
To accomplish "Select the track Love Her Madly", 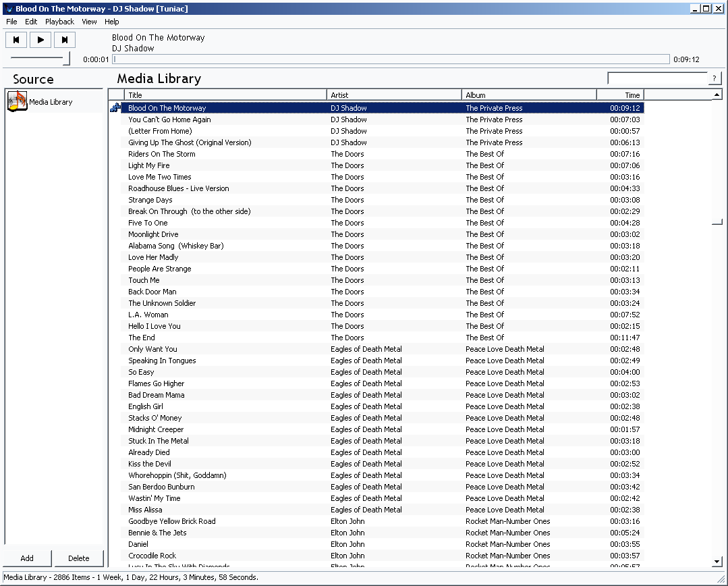I will [383, 257].
